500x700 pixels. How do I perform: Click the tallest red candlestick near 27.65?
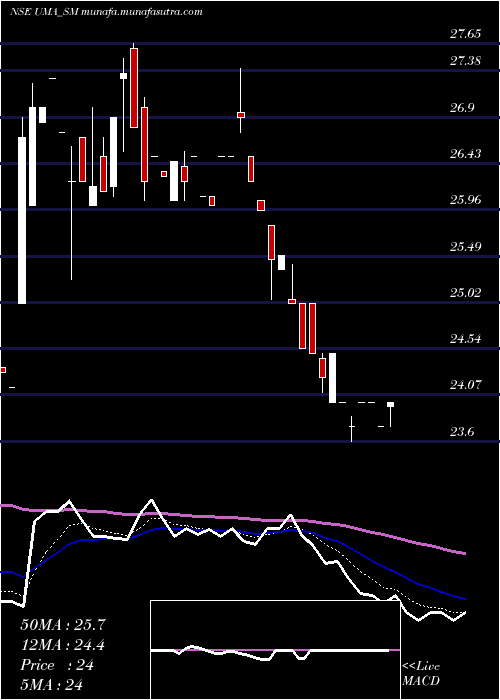pyautogui.click(x=134, y=88)
